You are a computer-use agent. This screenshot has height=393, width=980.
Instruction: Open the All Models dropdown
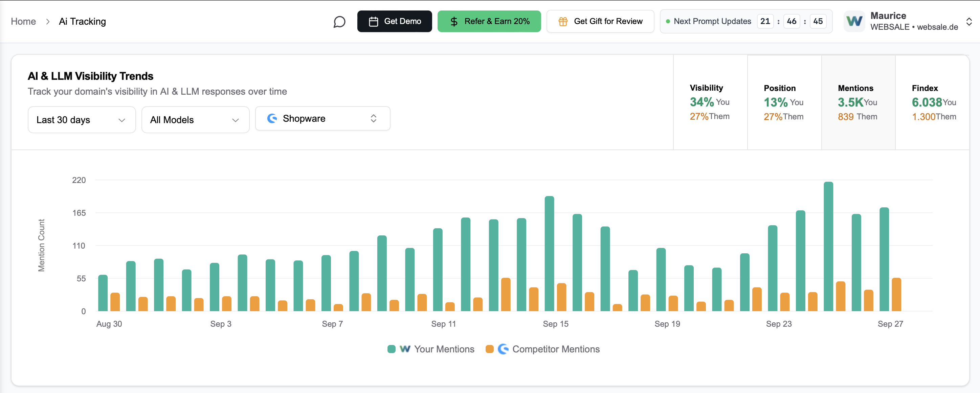point(195,120)
